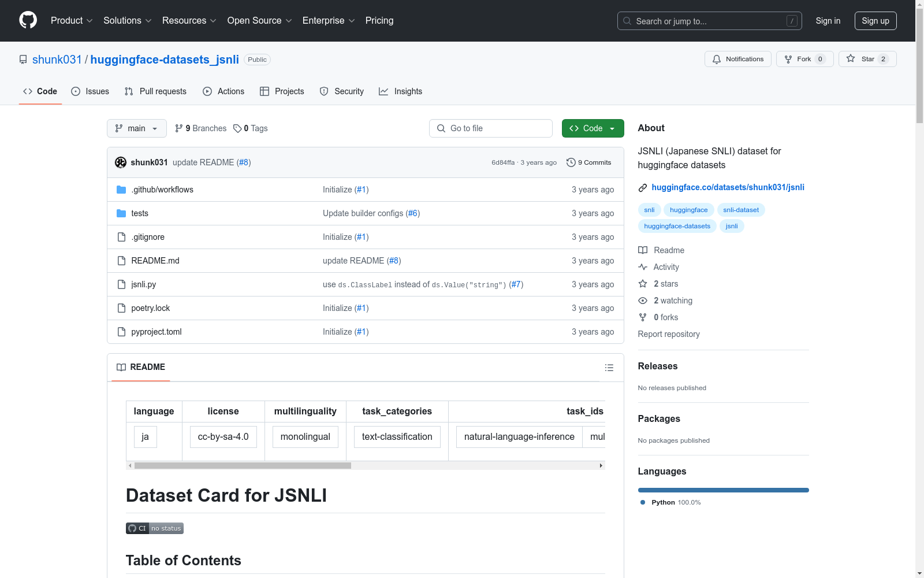Select the huggingface-datasets topic tag
924x578 pixels.
tap(677, 226)
